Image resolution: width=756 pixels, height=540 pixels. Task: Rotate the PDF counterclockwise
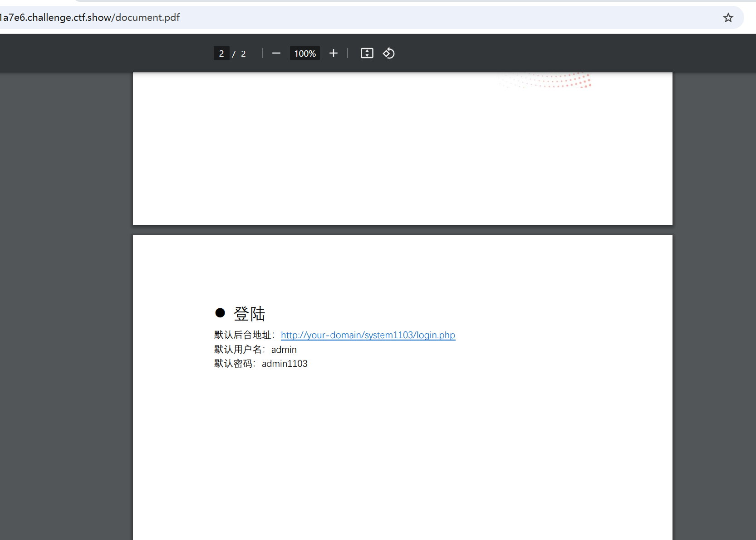click(x=389, y=54)
